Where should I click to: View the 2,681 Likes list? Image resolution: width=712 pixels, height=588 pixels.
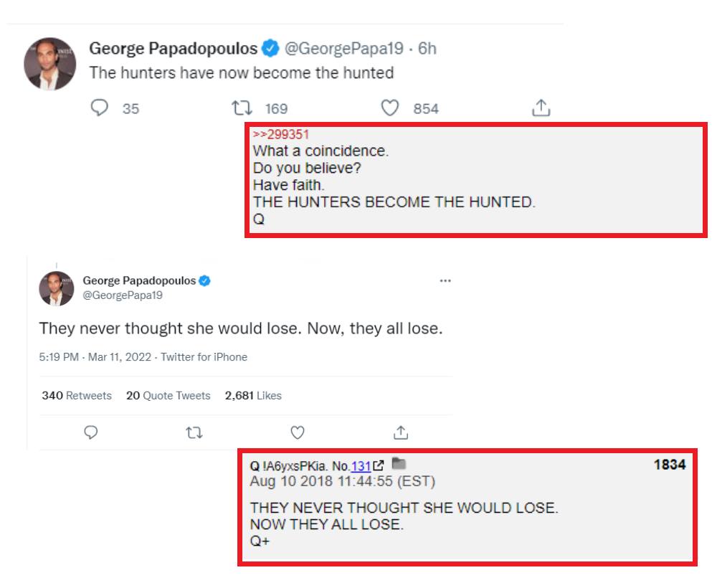click(x=253, y=395)
